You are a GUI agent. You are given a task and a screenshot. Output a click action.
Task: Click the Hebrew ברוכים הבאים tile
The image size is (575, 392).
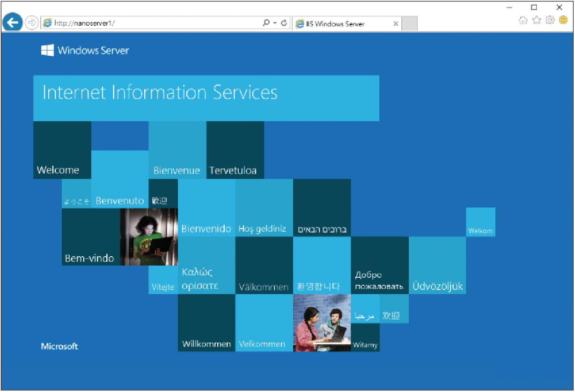(322, 207)
